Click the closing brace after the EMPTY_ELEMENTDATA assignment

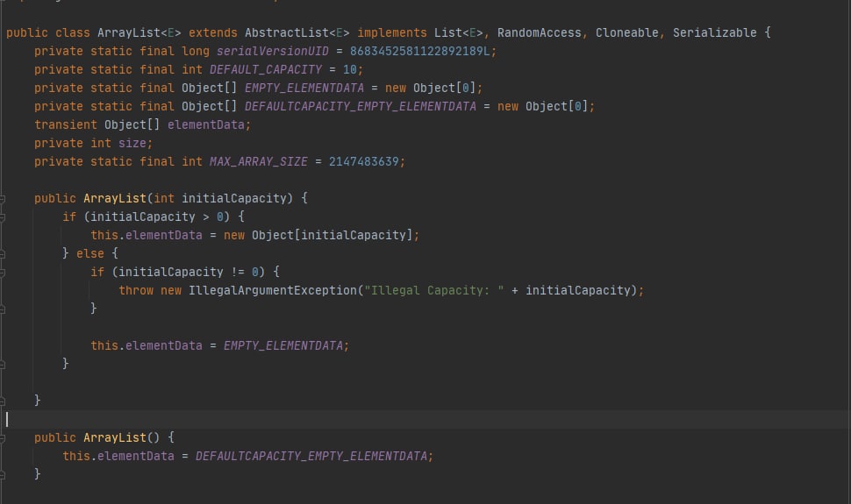pos(65,364)
